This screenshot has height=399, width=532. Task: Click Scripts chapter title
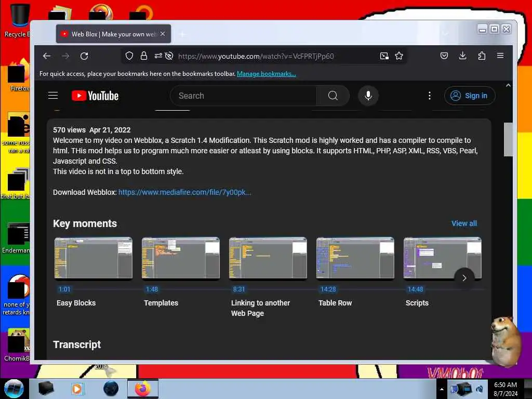click(417, 303)
